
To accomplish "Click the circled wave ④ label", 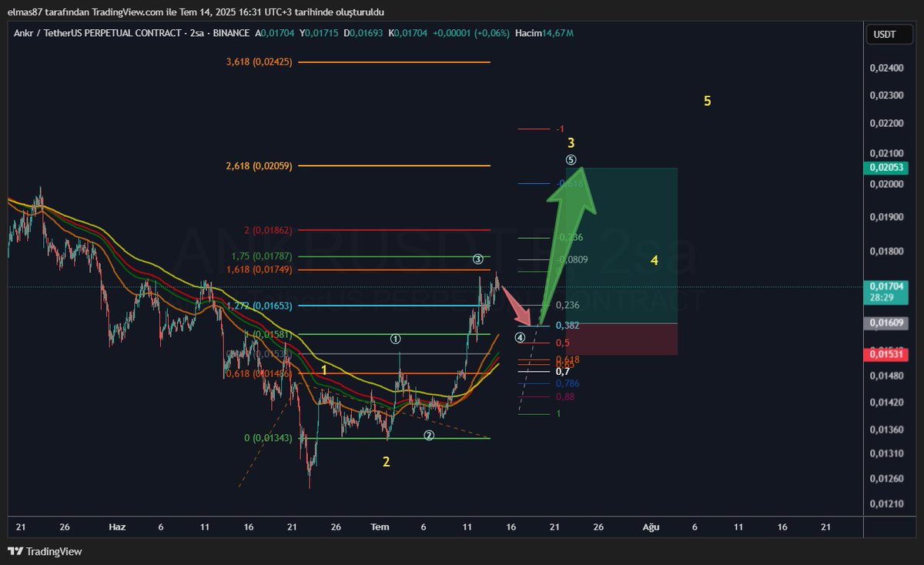I will click(x=521, y=336).
